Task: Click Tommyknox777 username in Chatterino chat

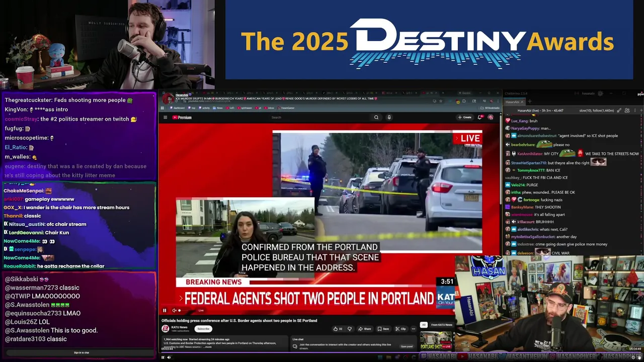Action: tap(531, 170)
